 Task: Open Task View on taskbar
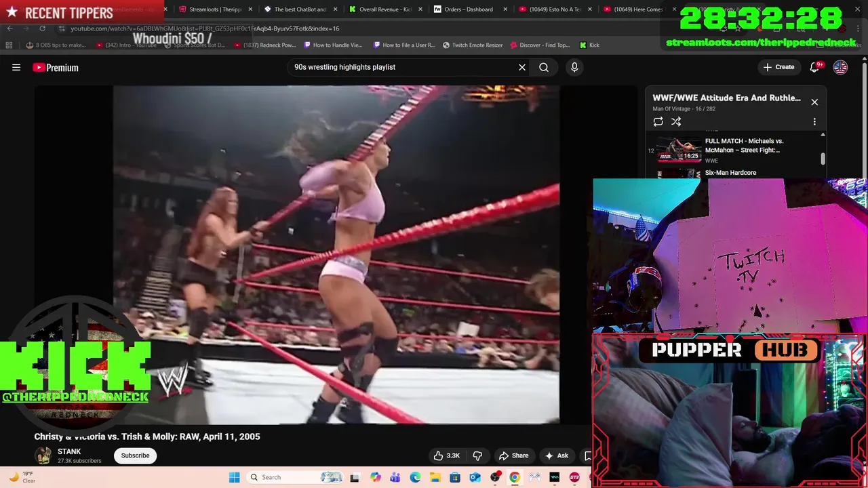[354, 477]
